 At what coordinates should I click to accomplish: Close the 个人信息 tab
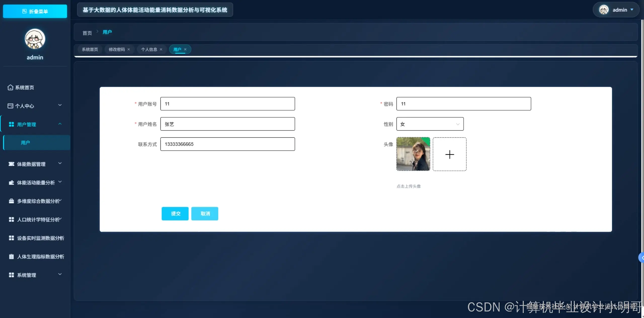click(161, 49)
